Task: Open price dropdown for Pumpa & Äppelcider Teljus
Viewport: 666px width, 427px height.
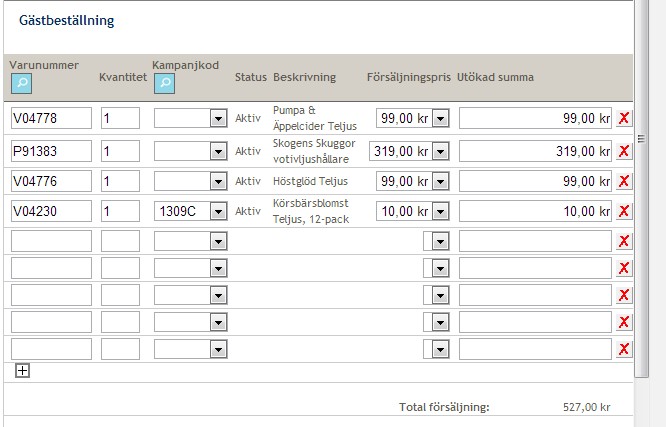Action: [440, 118]
